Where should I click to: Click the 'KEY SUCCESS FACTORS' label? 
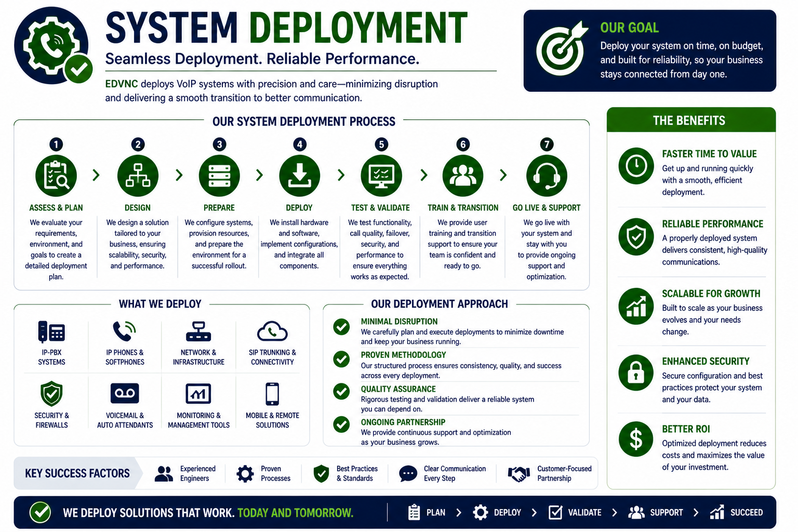click(x=77, y=473)
